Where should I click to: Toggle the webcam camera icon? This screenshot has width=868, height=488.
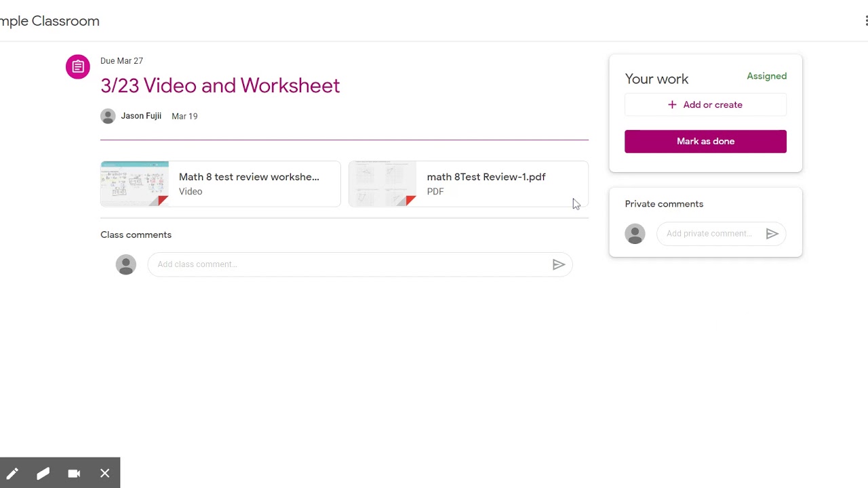coord(74,473)
